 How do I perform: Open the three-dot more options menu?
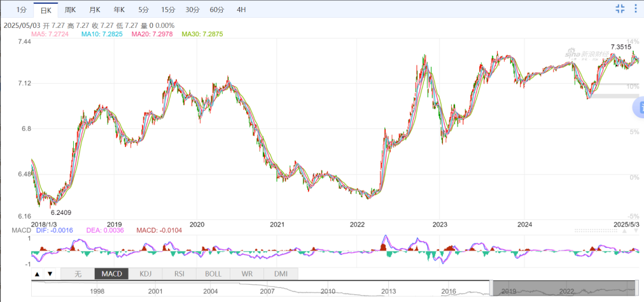(637, 8)
